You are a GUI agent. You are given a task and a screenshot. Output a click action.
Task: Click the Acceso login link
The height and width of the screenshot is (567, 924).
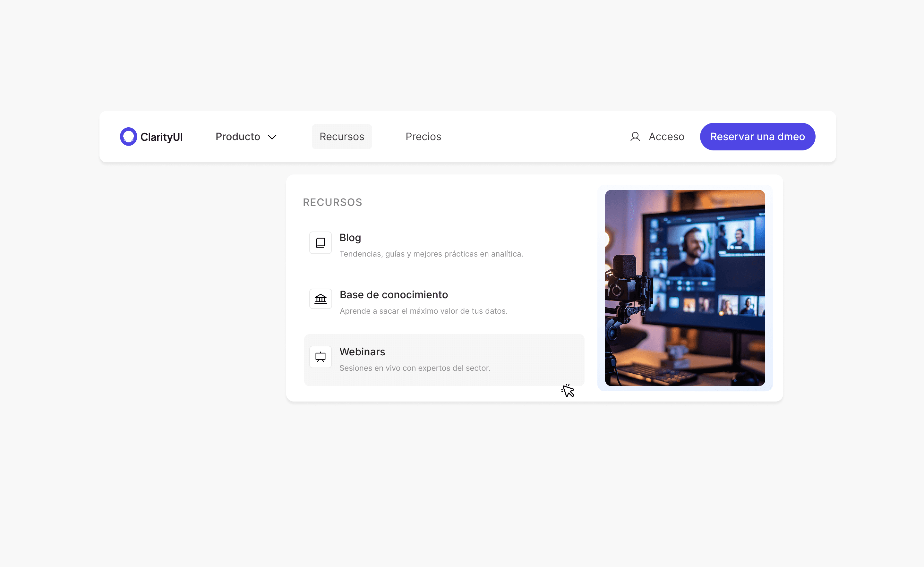(666, 137)
